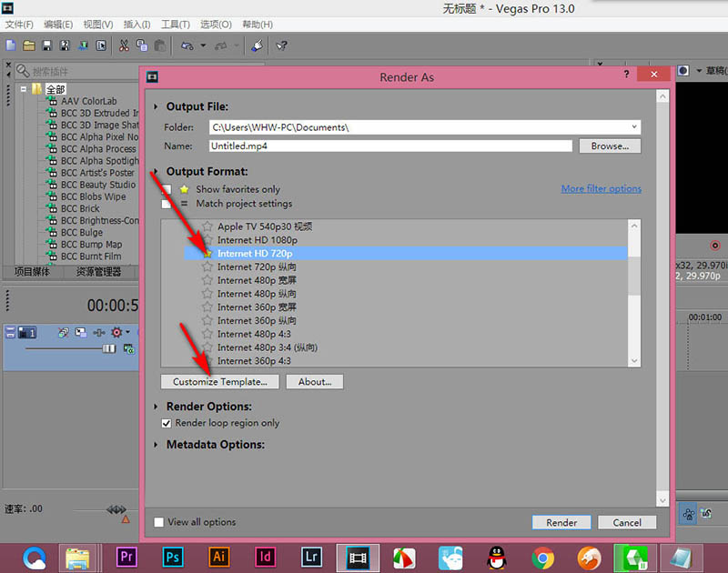Launch Illustrator from the taskbar

click(218, 557)
